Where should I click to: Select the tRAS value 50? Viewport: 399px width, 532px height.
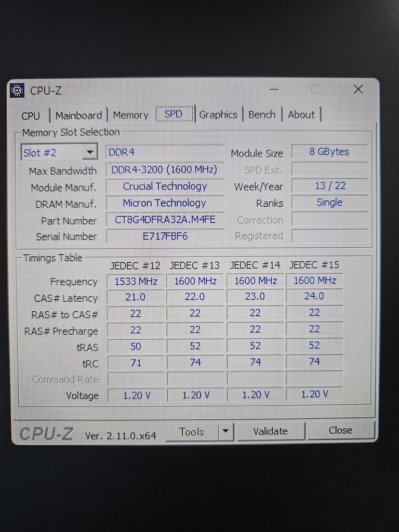coord(136,346)
